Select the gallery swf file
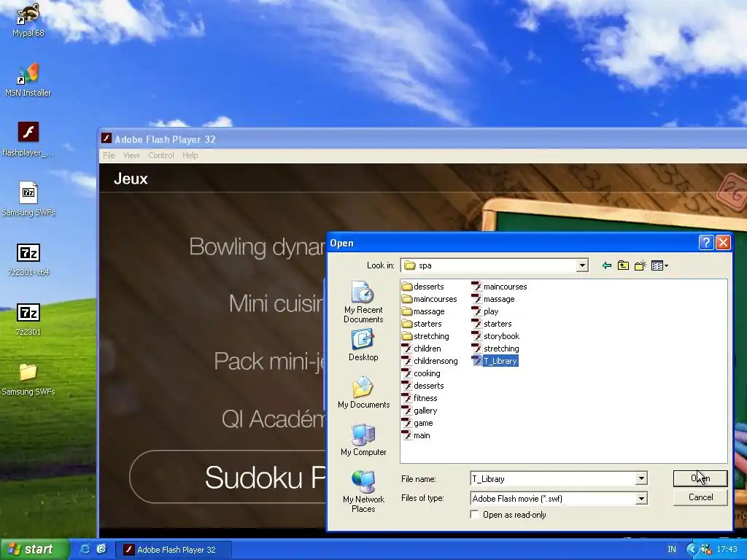747x560 pixels. 419,411
